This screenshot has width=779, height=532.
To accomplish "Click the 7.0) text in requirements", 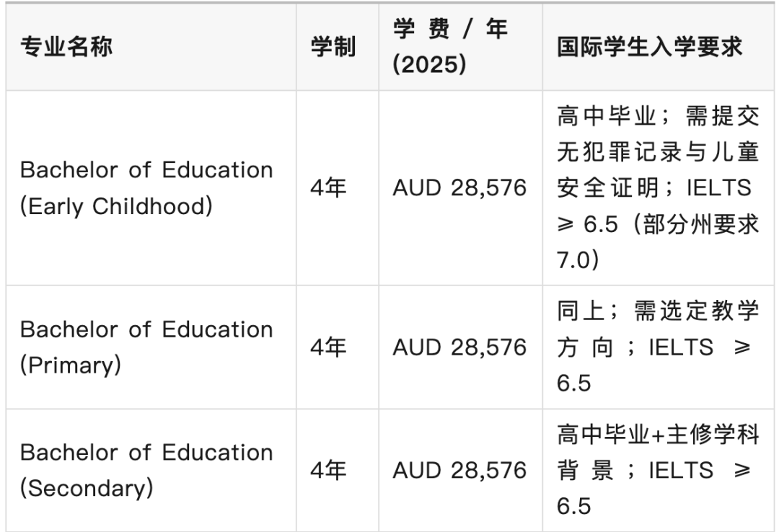I will pyautogui.click(x=577, y=260).
